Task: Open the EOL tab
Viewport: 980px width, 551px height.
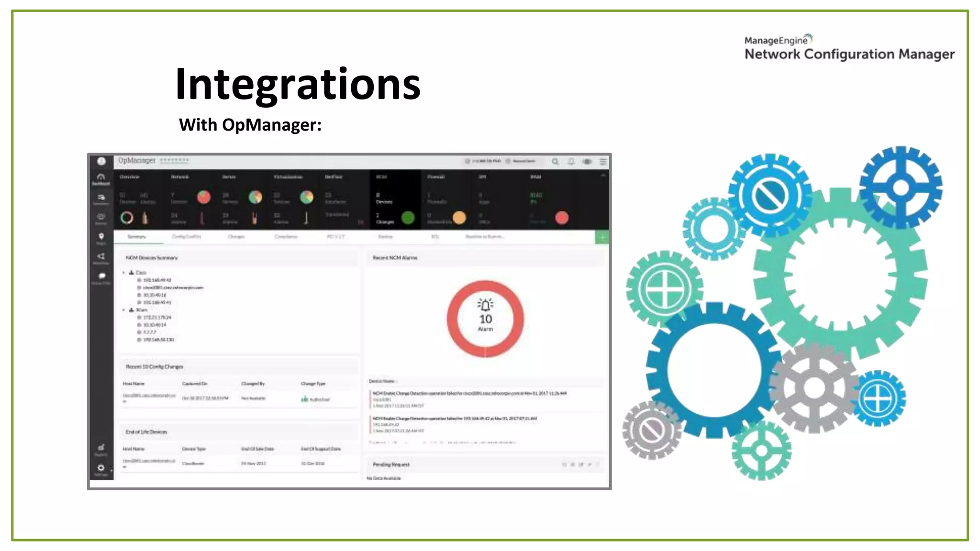Action: click(x=435, y=237)
